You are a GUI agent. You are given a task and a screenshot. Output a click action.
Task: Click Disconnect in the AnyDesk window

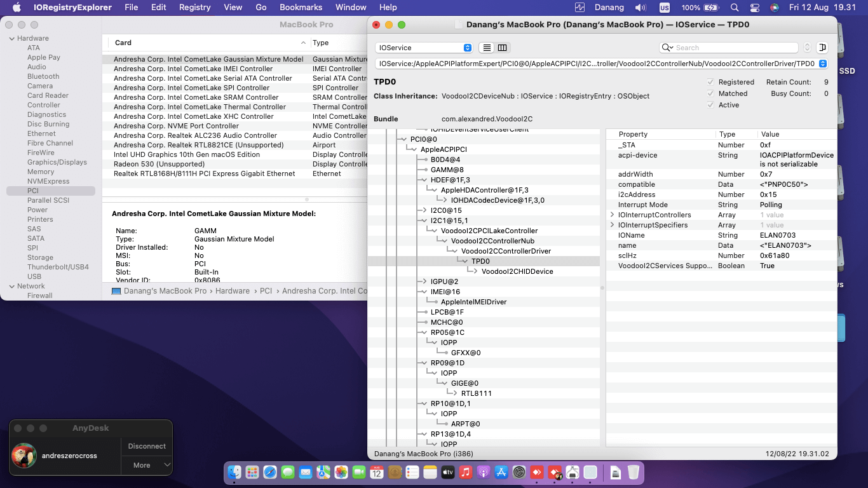tap(147, 446)
